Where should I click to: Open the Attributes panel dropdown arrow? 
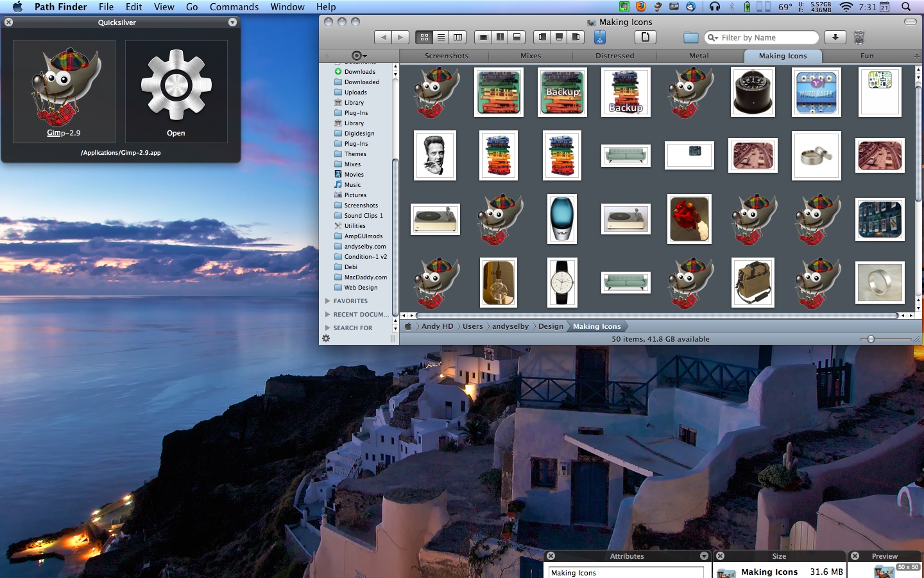[704, 556]
